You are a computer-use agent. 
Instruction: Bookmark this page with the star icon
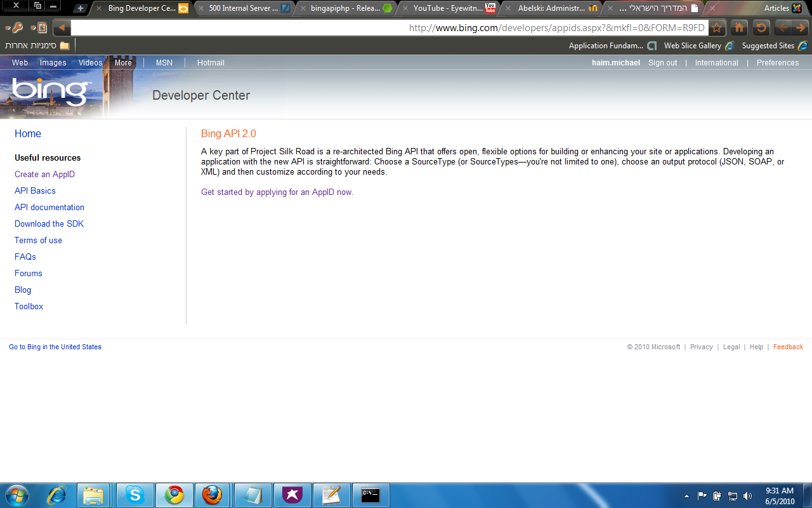click(717, 28)
